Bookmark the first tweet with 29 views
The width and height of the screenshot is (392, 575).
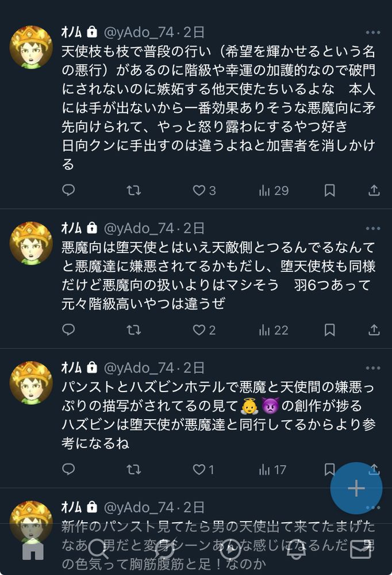pos(329,190)
